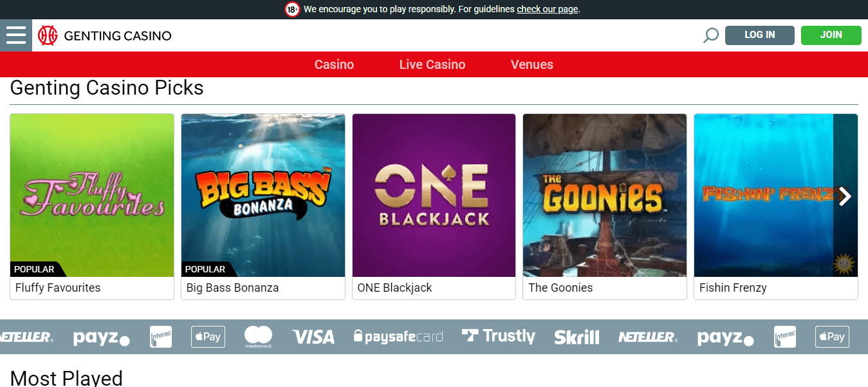Click the 18+ age restriction badge
868x387 pixels.
pyautogui.click(x=293, y=10)
